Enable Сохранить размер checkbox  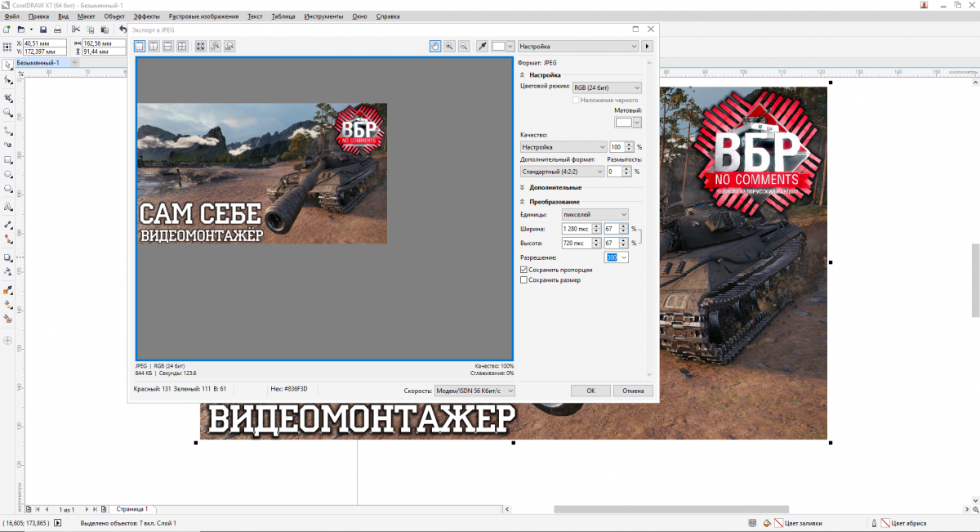[523, 280]
